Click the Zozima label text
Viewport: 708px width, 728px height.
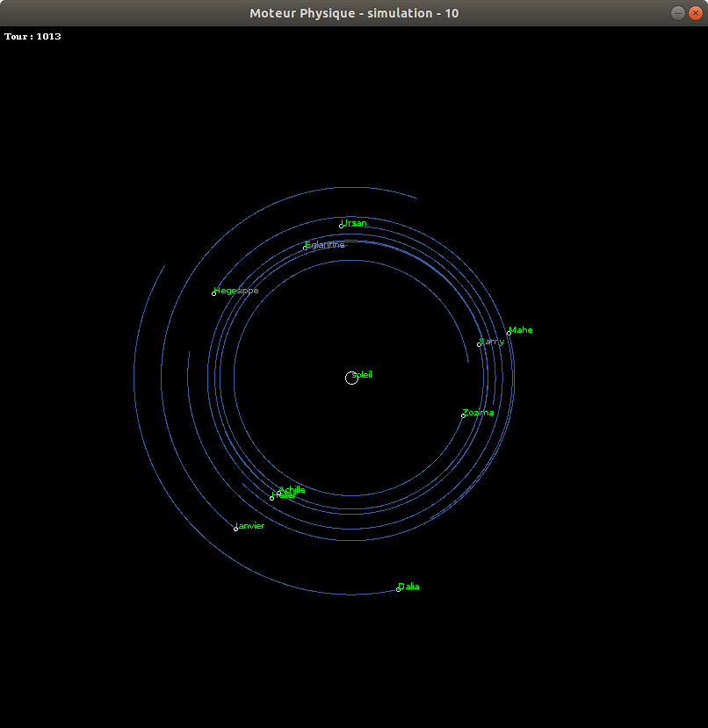478,412
